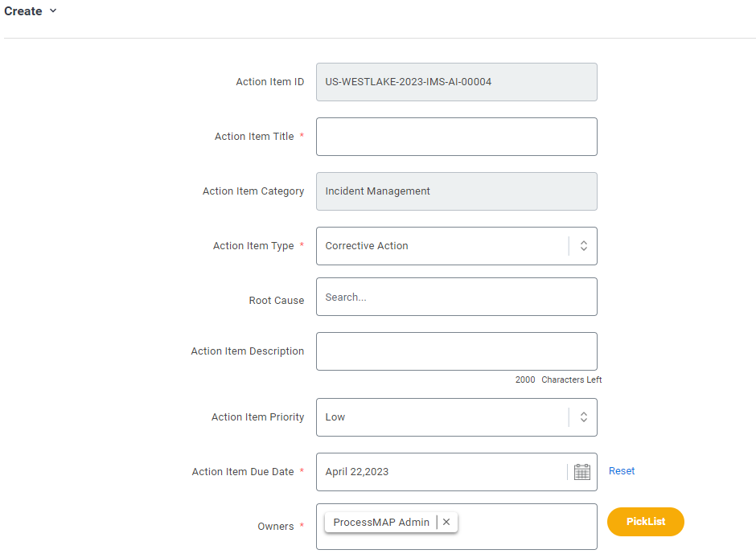Image resolution: width=756 pixels, height=558 pixels.
Task: Select the Low priority value
Action: tap(335, 417)
